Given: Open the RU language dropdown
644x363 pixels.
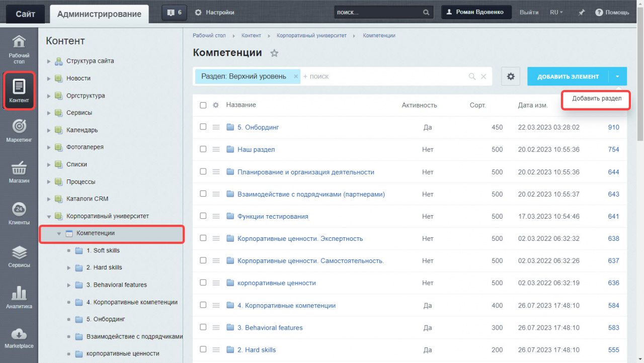Looking at the screenshot, I should 556,13.
